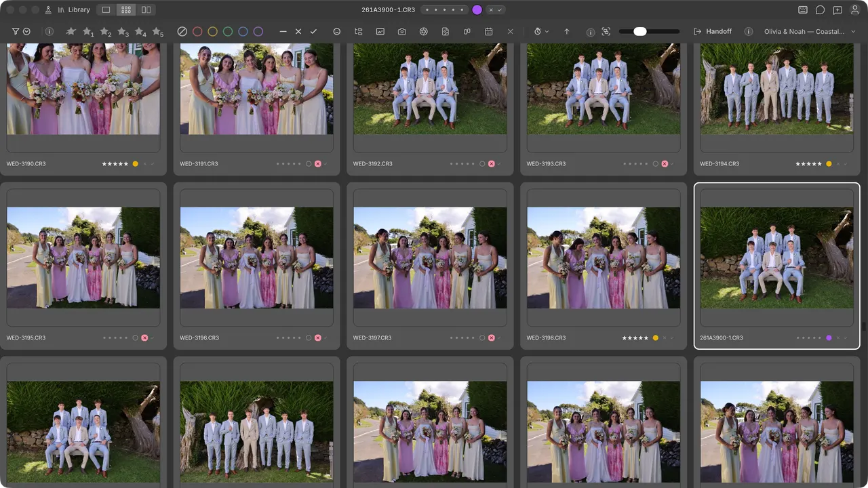Open the grouping hierarchy icon
Image resolution: width=868 pixels, height=488 pixels.
click(x=359, y=32)
